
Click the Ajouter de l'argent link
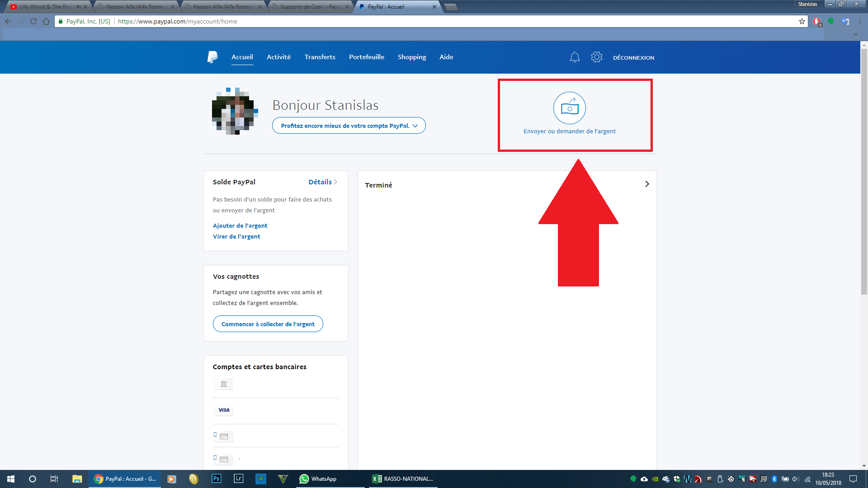[240, 225]
